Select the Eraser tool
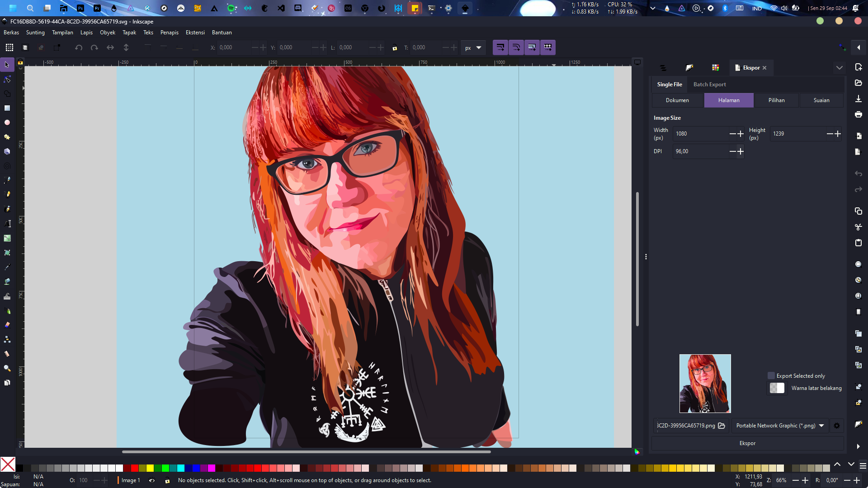868x488 pixels. (7, 325)
